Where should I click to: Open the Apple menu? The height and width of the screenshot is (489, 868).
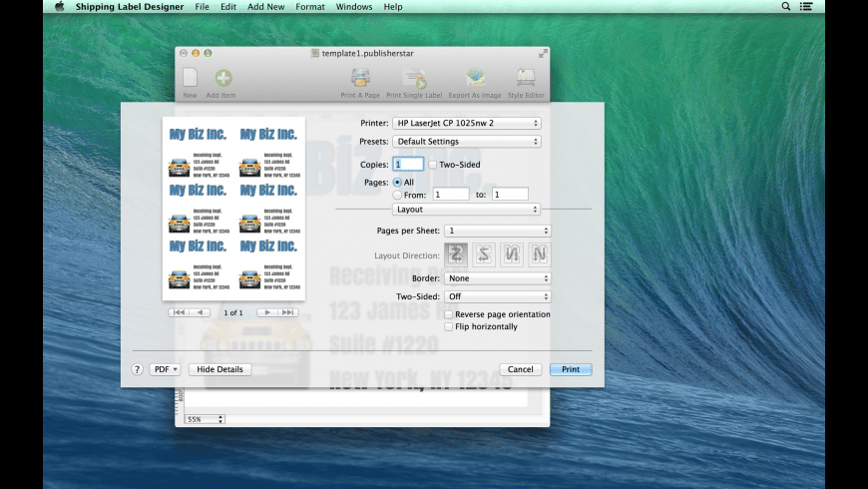pyautogui.click(x=59, y=7)
